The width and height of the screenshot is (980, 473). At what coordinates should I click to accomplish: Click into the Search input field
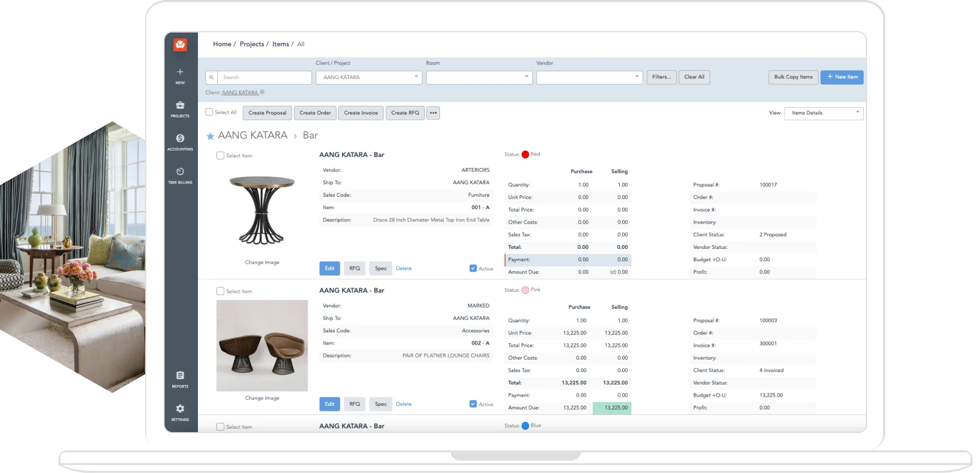coord(264,77)
